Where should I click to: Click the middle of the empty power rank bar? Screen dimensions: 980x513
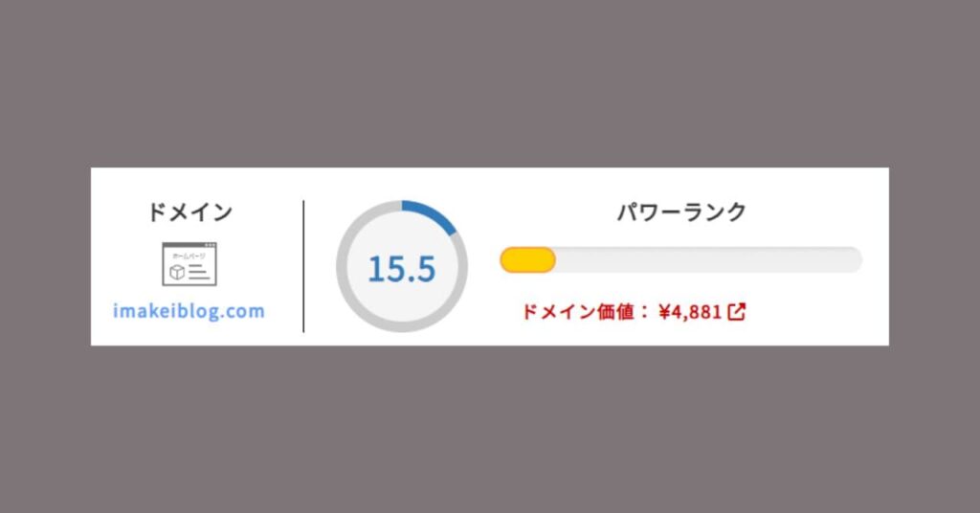[x=708, y=259]
